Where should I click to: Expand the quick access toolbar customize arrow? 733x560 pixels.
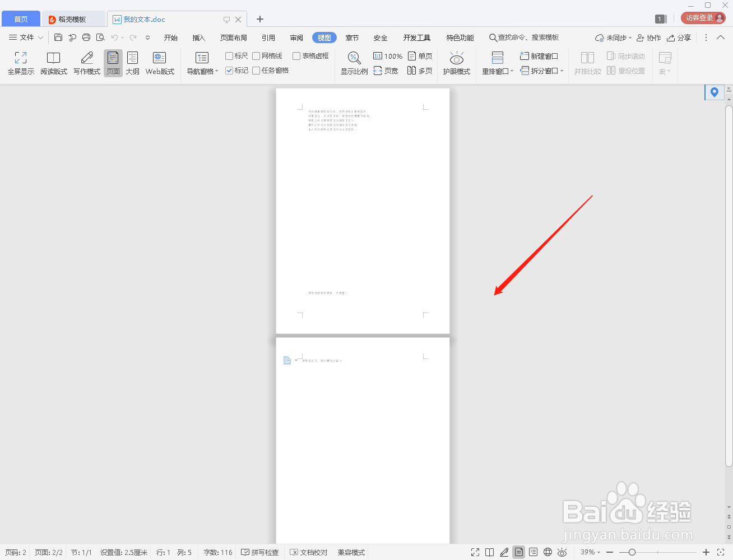coord(147,38)
